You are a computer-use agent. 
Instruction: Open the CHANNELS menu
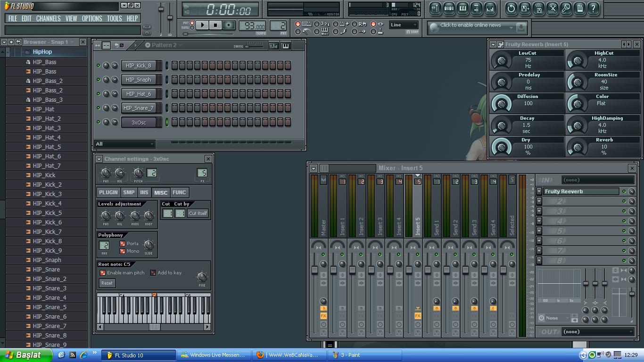click(48, 18)
